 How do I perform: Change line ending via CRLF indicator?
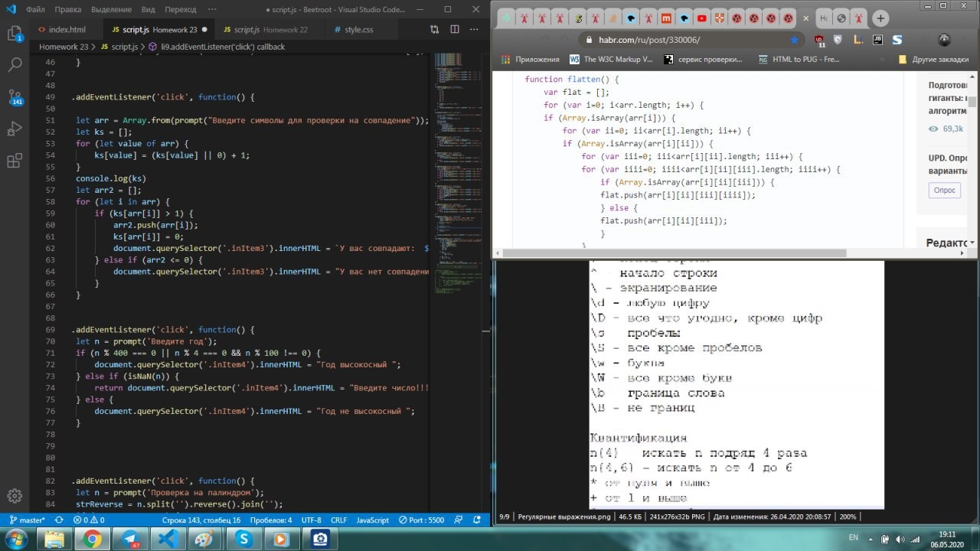[x=338, y=520]
